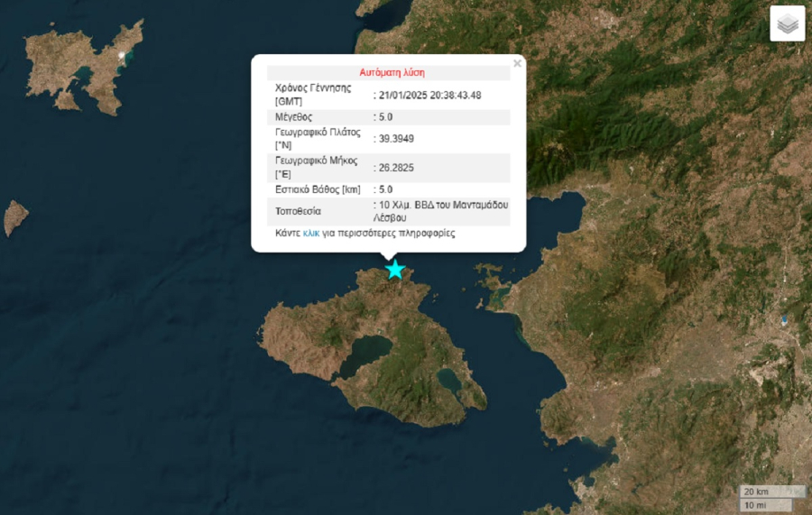Viewport: 812px width, 515px height.
Task: Click the 'Τοποθεσία' location label
Action: pos(298,211)
